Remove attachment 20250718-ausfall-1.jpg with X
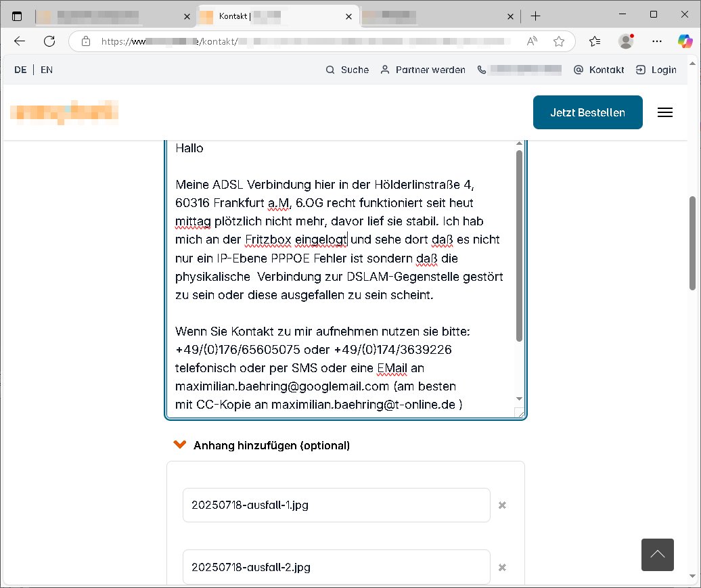 (502, 505)
